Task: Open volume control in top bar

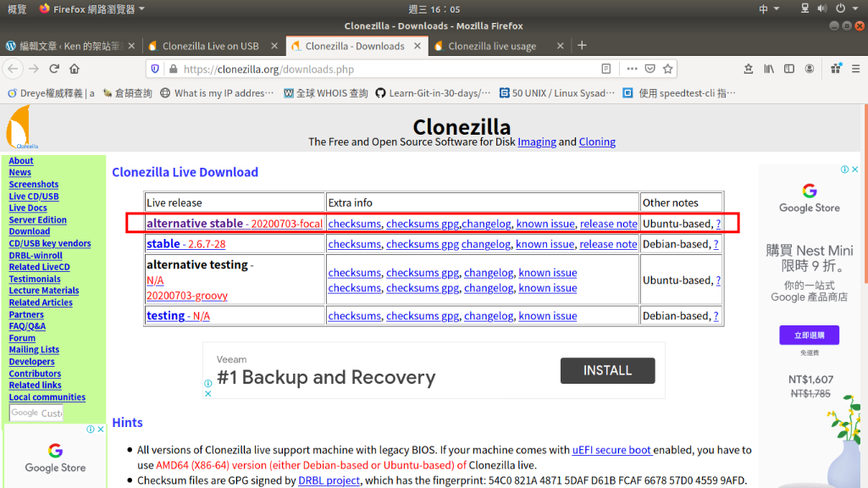Action: tap(822, 8)
